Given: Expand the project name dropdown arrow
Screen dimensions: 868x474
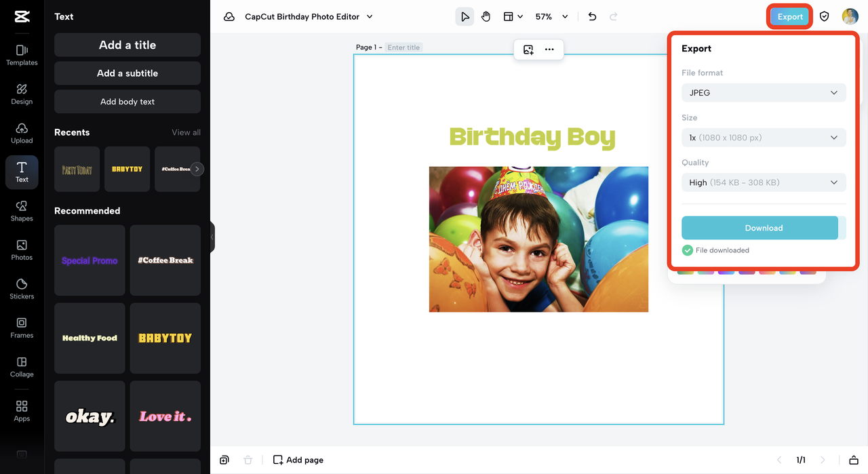Looking at the screenshot, I should pyautogui.click(x=370, y=17).
